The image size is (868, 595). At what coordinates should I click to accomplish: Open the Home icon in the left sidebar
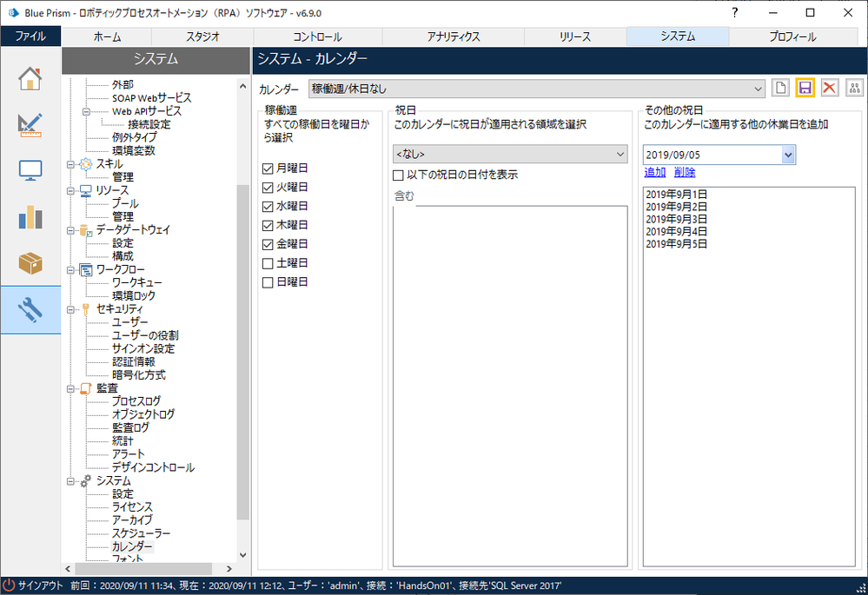click(30, 78)
